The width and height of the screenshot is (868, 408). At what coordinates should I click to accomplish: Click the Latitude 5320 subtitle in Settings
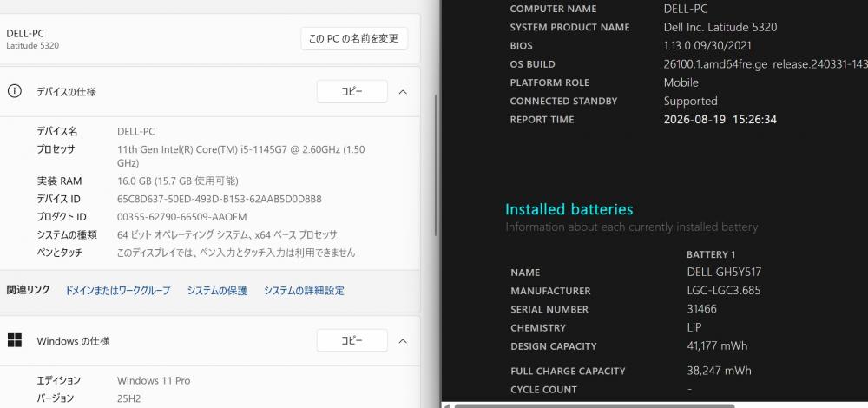point(33,46)
